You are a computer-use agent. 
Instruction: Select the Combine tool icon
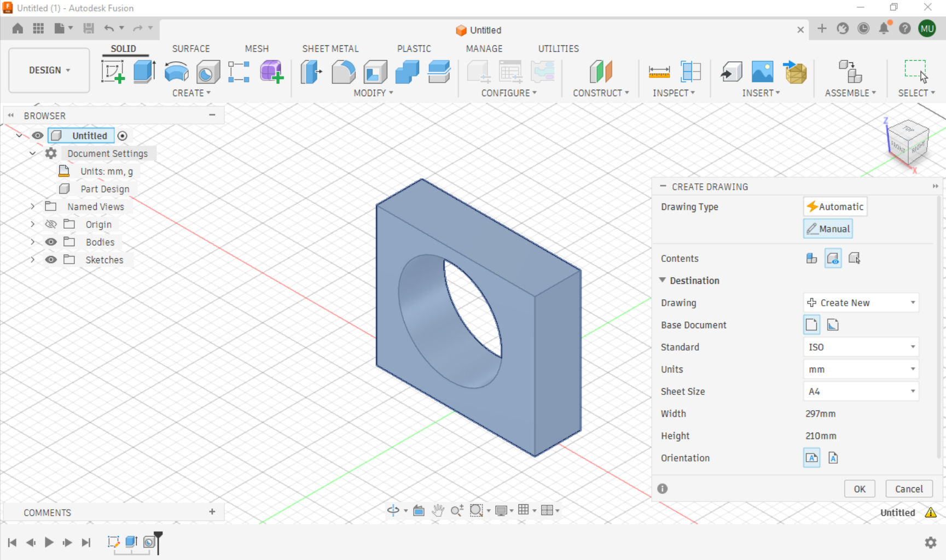coord(407,72)
